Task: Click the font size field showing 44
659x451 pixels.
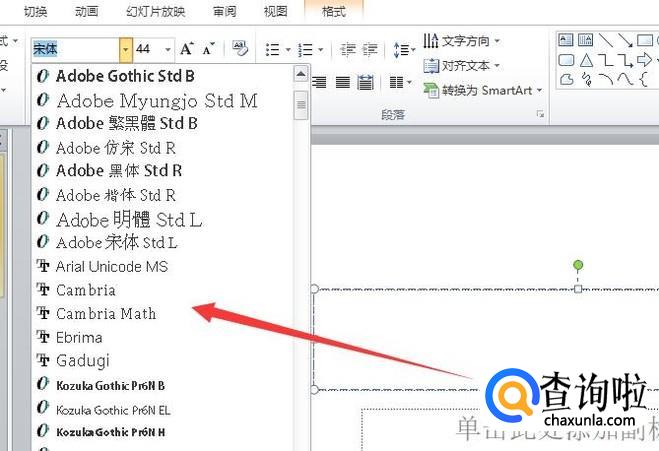Action: (148, 49)
